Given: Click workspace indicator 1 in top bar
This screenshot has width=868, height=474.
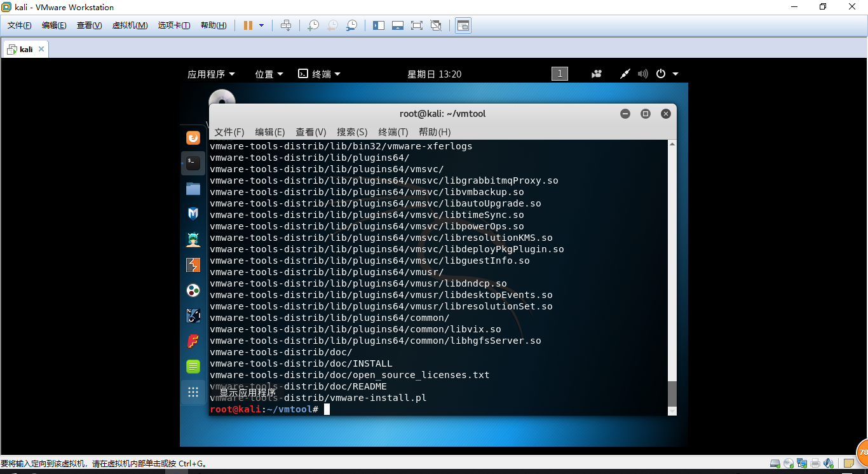Looking at the screenshot, I should [560, 74].
